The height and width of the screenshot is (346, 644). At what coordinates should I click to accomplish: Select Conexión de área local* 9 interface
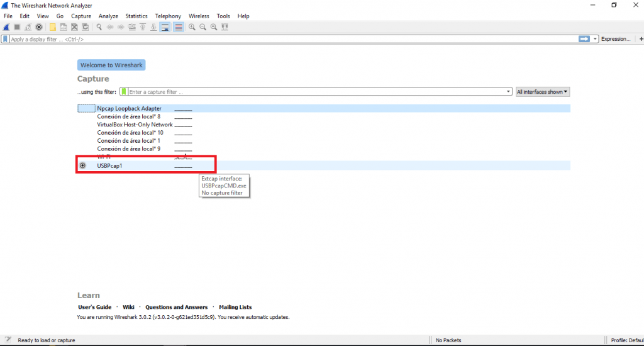click(324, 148)
